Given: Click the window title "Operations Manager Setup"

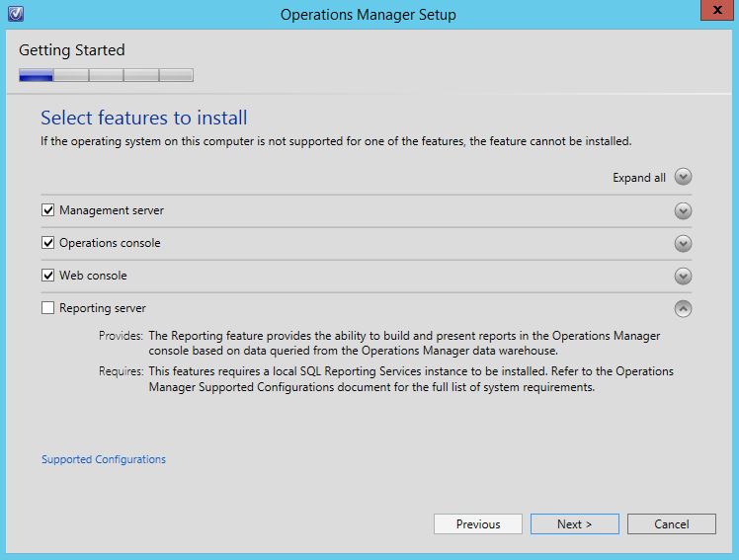Looking at the screenshot, I should (368, 15).
